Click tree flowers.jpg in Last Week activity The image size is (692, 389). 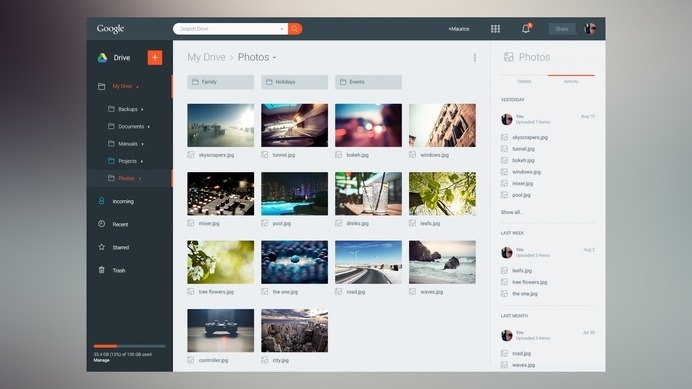pos(530,282)
